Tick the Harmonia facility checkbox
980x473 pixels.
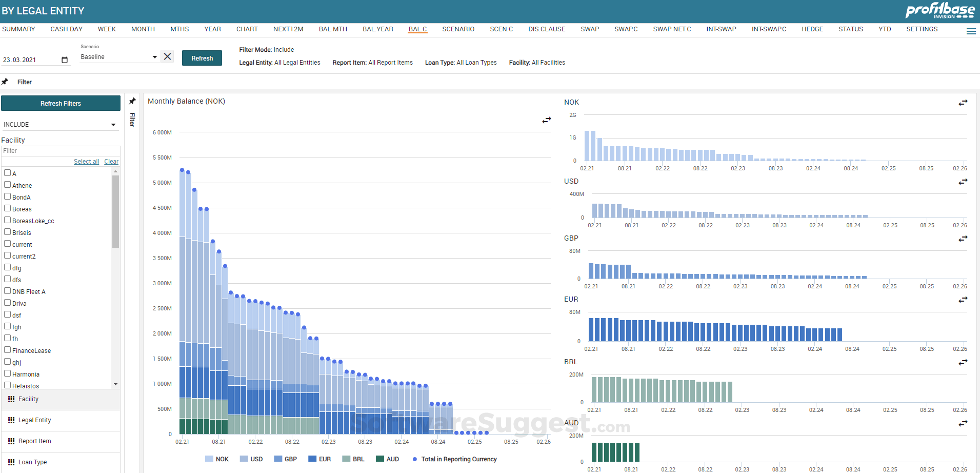[x=7, y=373]
